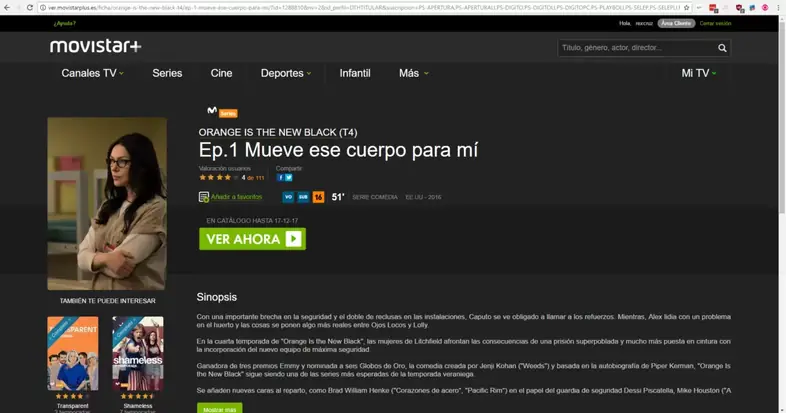Click the red browser extension icon

coord(713,8)
